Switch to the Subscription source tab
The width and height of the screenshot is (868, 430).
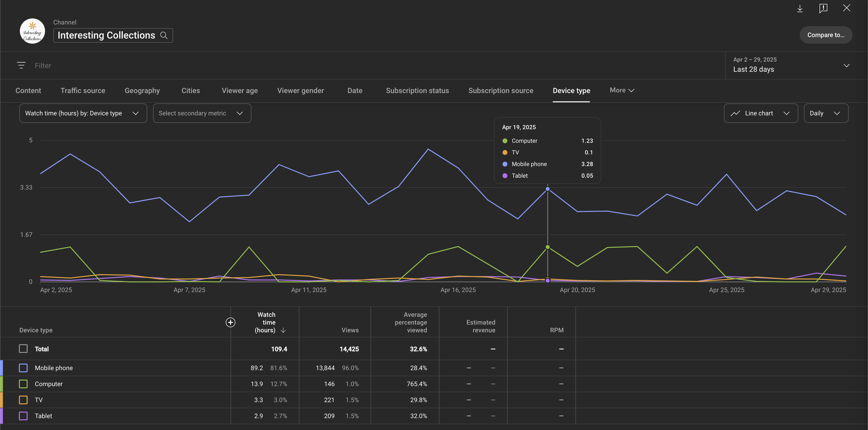[501, 91]
